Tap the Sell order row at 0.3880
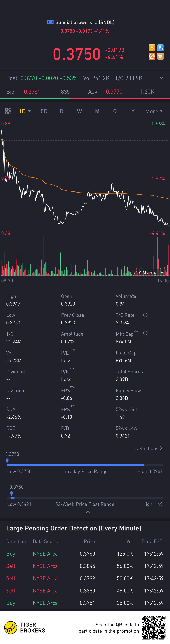The height and width of the screenshot is (644, 170). pyautogui.click(x=85, y=590)
